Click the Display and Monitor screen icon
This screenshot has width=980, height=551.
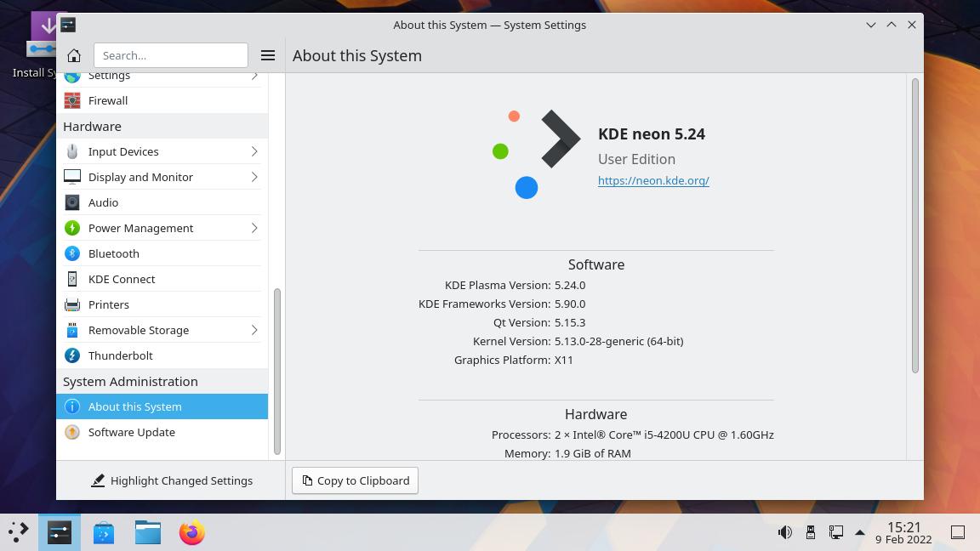tap(72, 178)
